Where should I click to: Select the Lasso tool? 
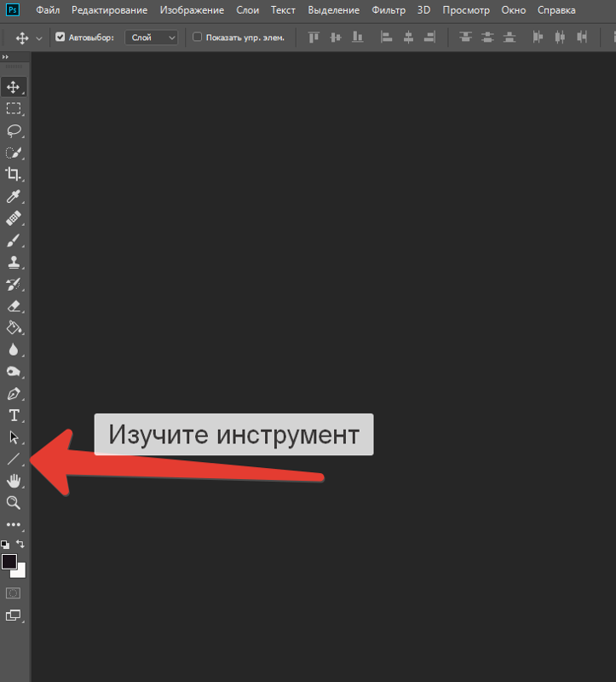click(14, 130)
